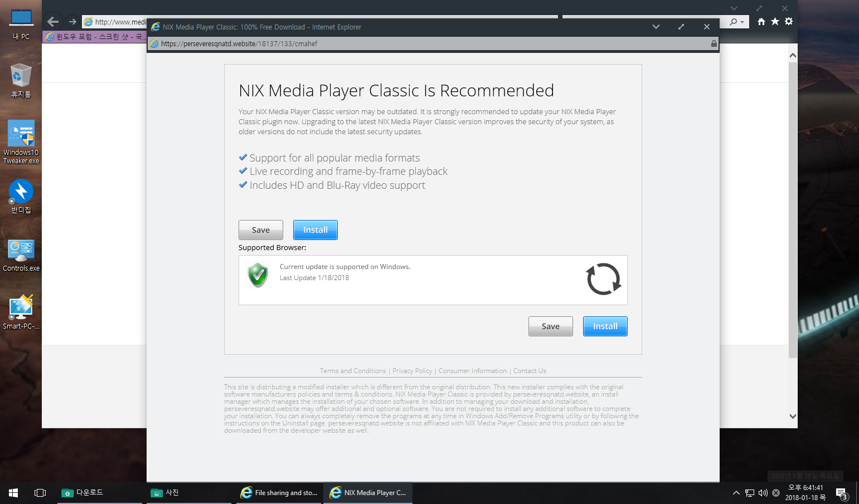Click the green shield checkmark icon
Image resolution: width=859 pixels, height=504 pixels.
click(x=258, y=275)
